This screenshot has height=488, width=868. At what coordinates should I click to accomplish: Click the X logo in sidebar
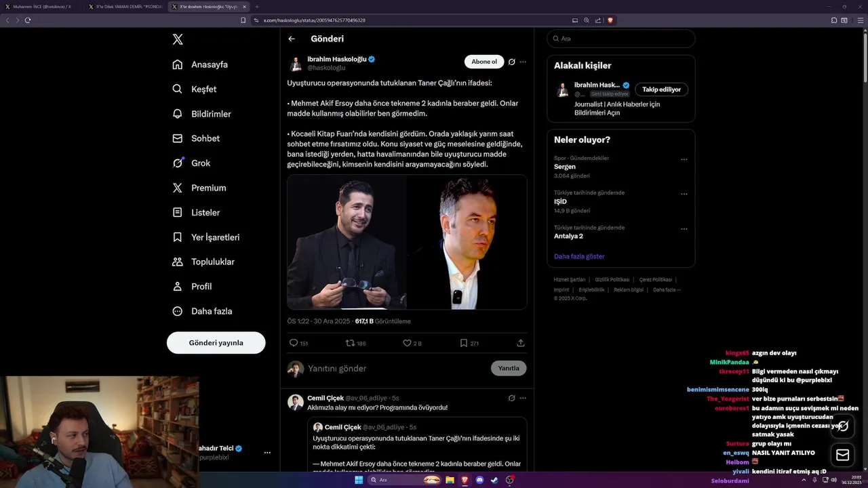coord(178,39)
